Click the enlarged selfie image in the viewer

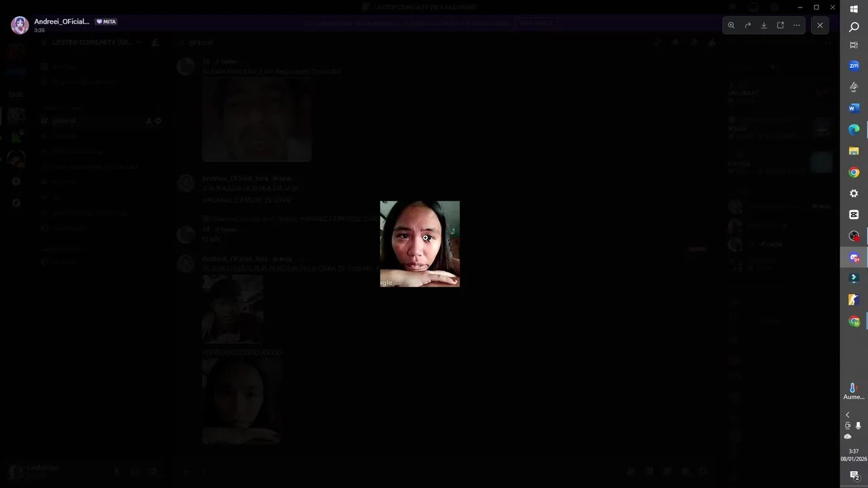pyautogui.click(x=420, y=244)
